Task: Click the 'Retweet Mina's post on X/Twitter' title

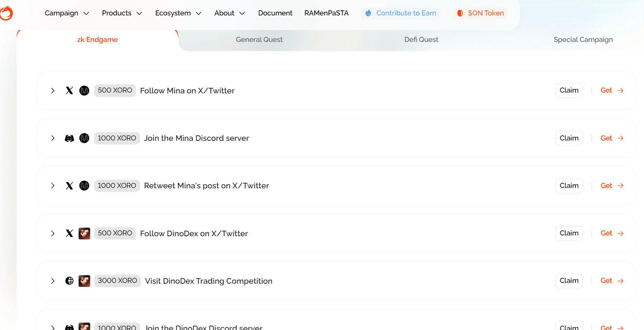Action: (x=206, y=186)
